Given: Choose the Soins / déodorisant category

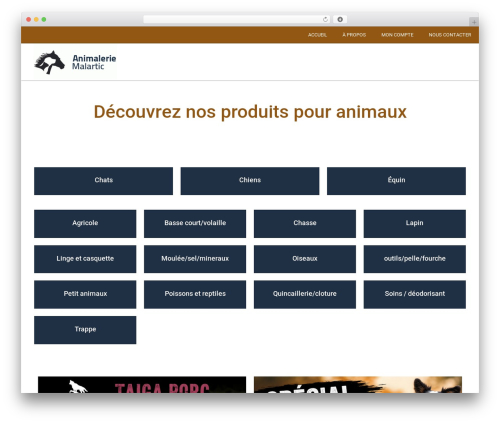Looking at the screenshot, I should 415,294.
